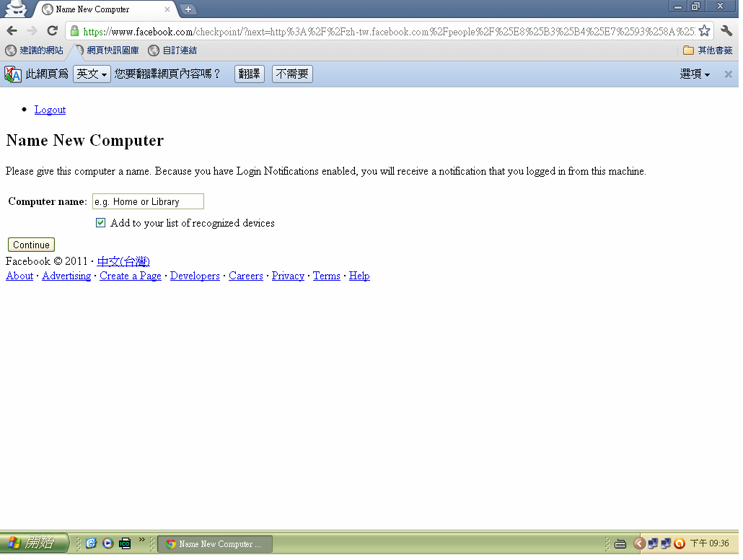Click the Logout link
Viewport: 743px width, 560px height.
point(50,110)
